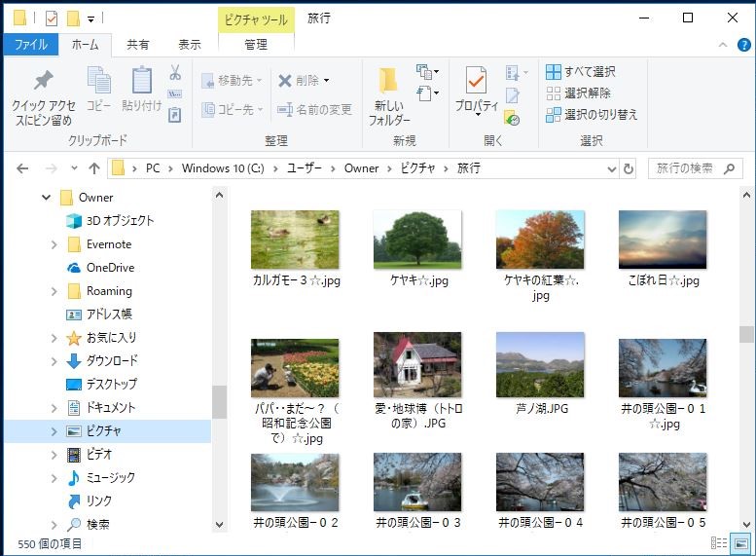Click the scissors Cut icon
Screen dimensions: 756x556
175,72
